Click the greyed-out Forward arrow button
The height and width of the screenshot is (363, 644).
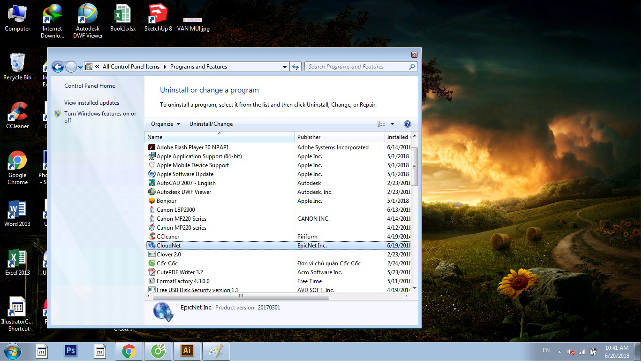(x=71, y=67)
